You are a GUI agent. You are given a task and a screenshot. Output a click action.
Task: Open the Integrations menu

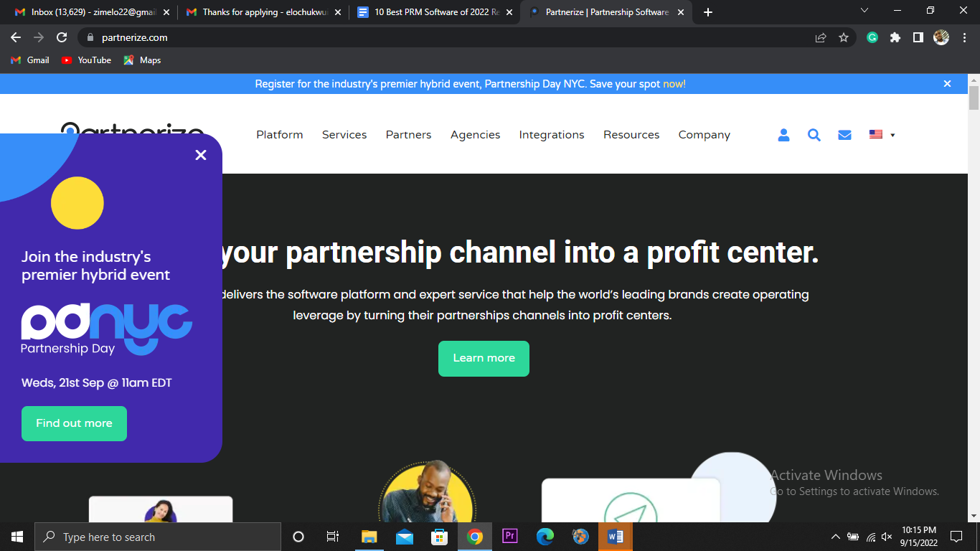click(552, 135)
